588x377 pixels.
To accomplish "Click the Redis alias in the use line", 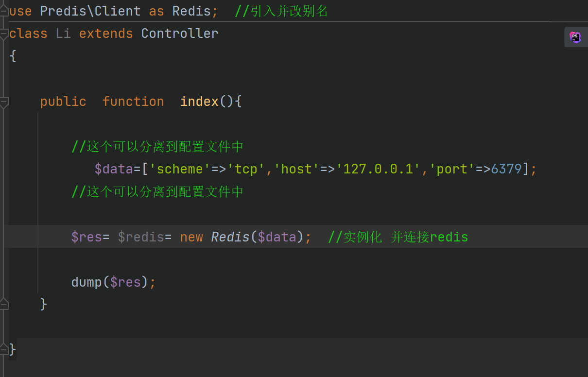I will [x=191, y=11].
